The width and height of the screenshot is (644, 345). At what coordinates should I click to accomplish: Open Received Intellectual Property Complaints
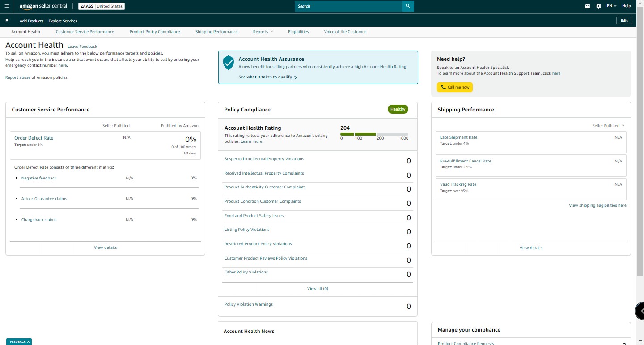264,173
